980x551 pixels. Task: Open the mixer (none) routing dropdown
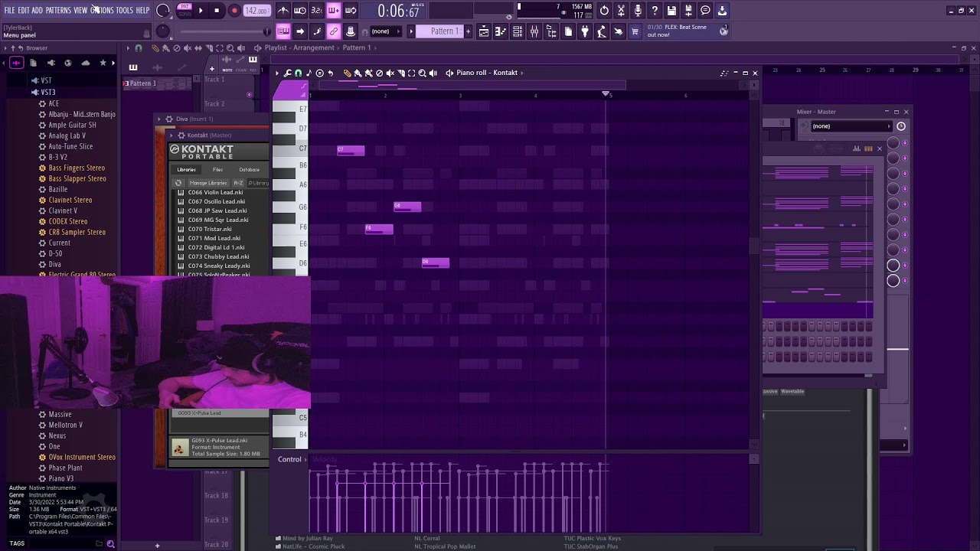tap(851, 126)
